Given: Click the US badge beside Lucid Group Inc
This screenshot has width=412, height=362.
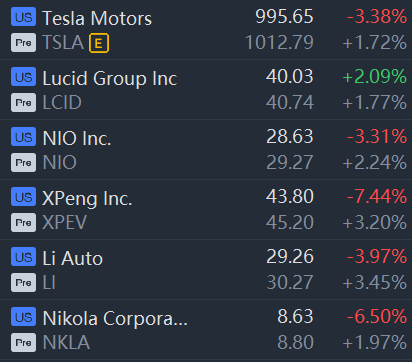Looking at the screenshot, I should click(x=23, y=77).
